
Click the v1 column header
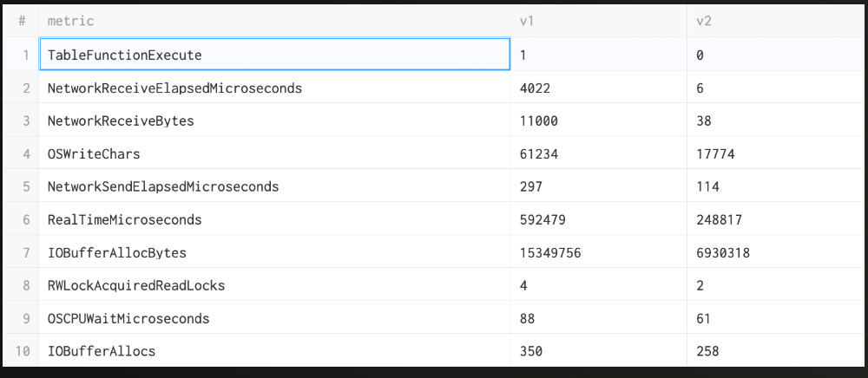click(598, 20)
